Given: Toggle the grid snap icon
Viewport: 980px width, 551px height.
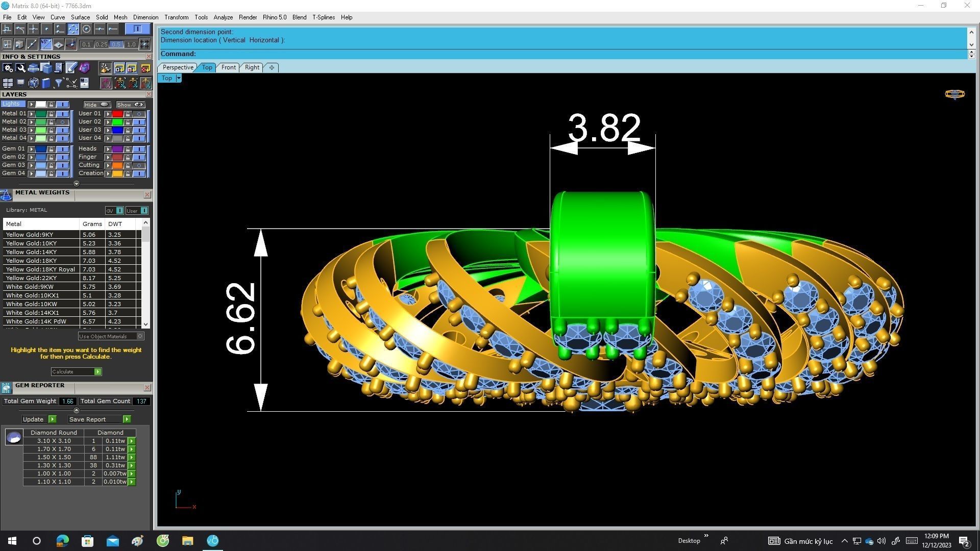Looking at the screenshot, I should point(144,44).
